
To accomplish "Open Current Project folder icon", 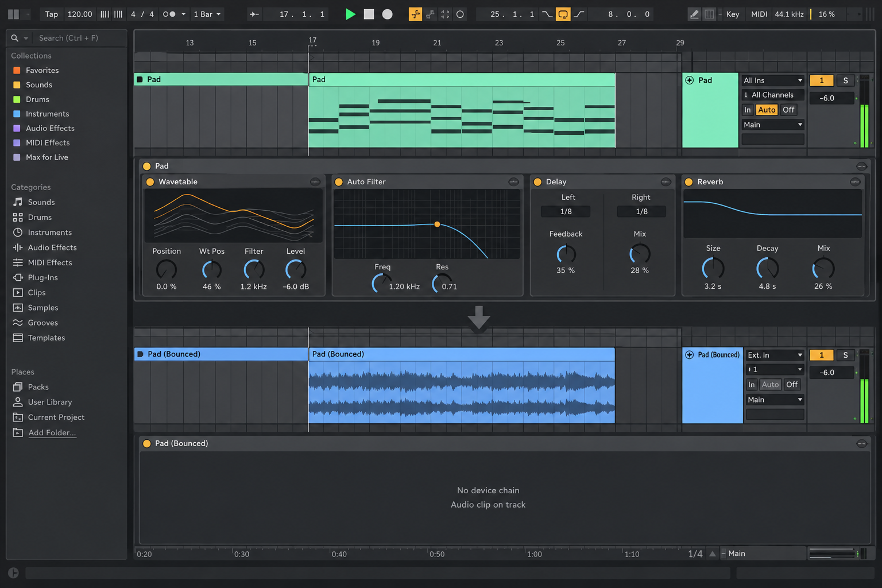I will tap(18, 417).
